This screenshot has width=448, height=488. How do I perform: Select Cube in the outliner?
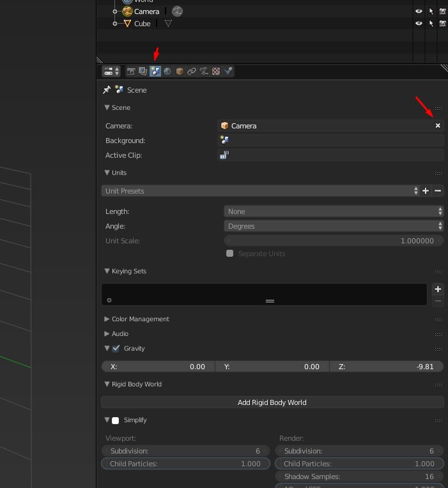pos(143,24)
